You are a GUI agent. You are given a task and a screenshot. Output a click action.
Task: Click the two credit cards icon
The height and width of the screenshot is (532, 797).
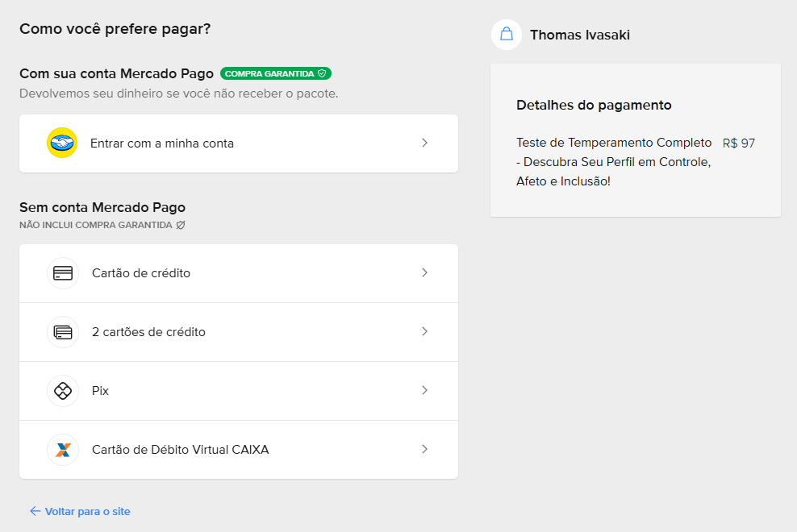63,332
